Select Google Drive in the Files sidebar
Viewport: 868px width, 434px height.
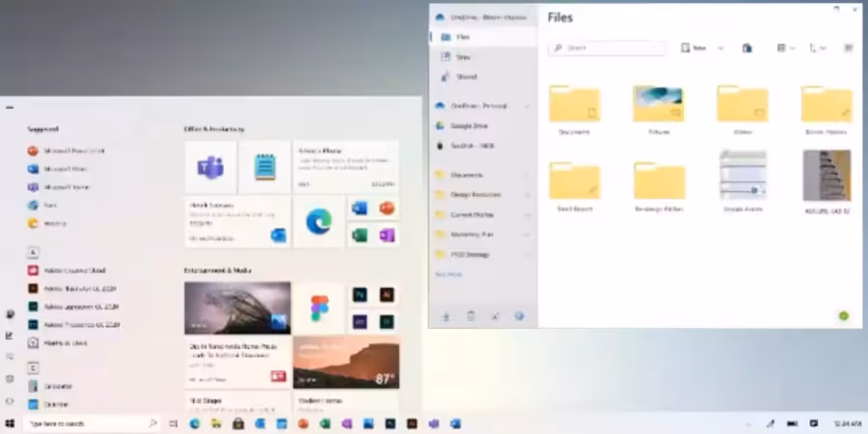coord(483,125)
